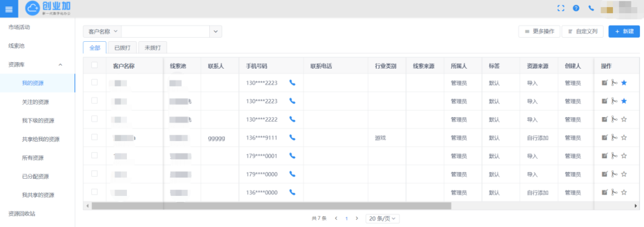Toggle fullscreen mode icon in header
This screenshot has height=227, width=644.
click(561, 8)
